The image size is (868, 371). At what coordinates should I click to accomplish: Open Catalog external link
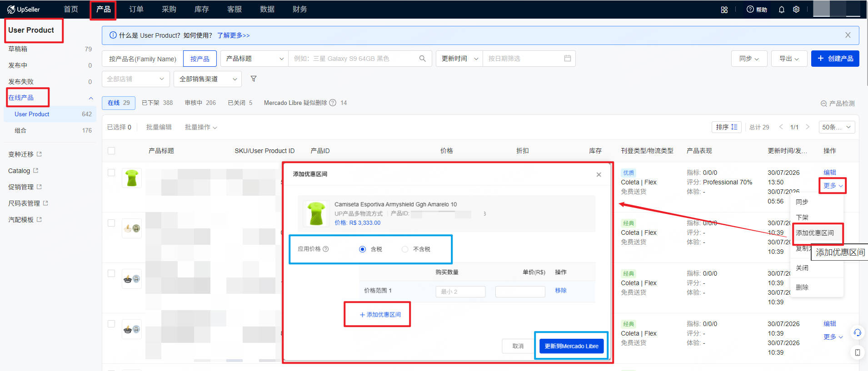(23, 171)
